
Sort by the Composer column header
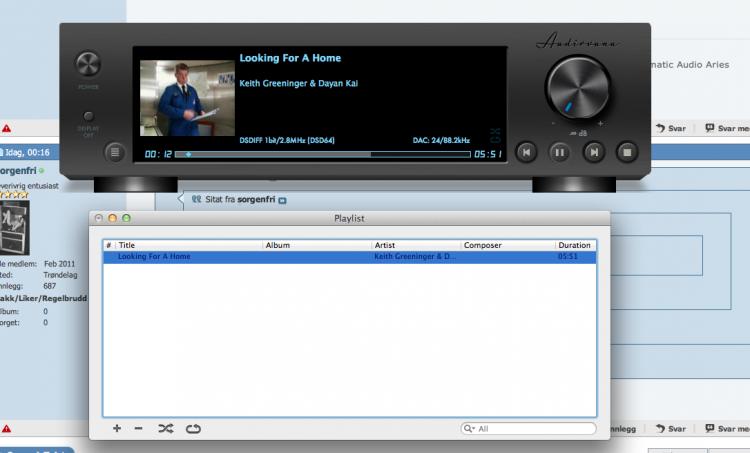(x=508, y=245)
